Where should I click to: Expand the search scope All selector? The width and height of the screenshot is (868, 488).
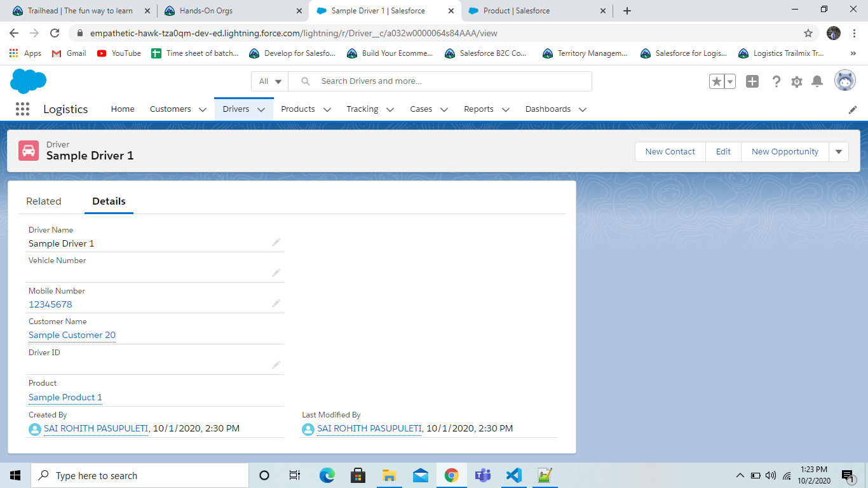pyautogui.click(x=269, y=81)
